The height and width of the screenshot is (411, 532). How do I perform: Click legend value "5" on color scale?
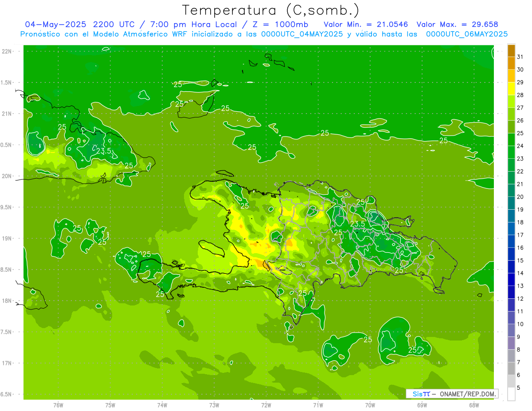tap(519, 388)
